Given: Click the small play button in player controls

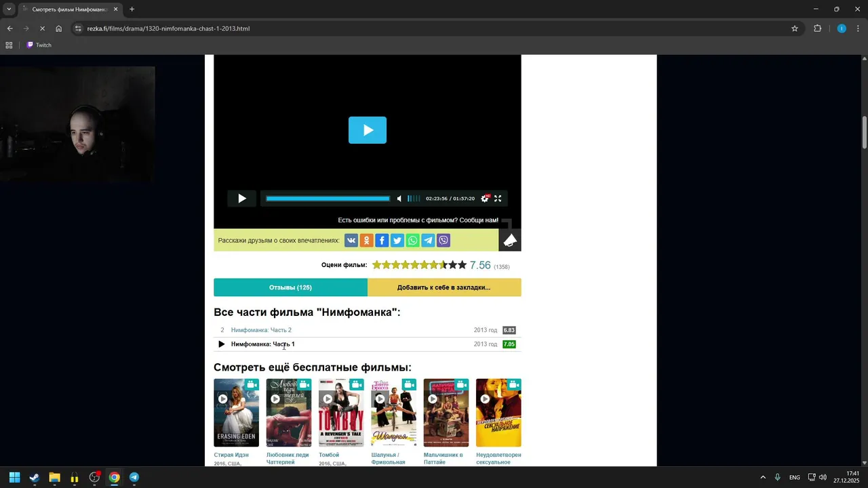Looking at the screenshot, I should 242,199.
